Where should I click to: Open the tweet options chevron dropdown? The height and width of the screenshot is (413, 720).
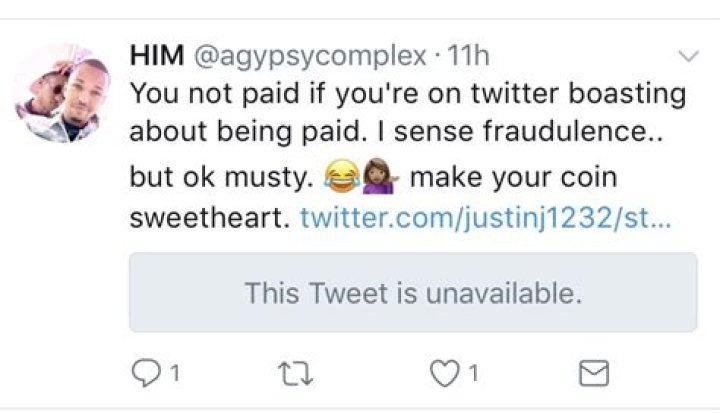tap(688, 56)
